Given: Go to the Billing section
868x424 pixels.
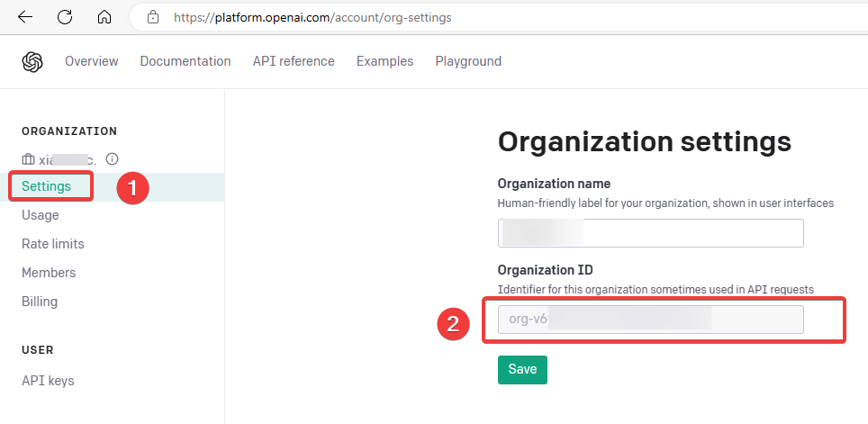Looking at the screenshot, I should [x=40, y=302].
